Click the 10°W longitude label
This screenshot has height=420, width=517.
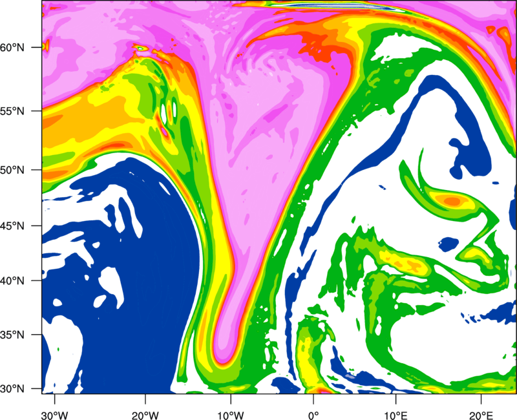coord(230,415)
